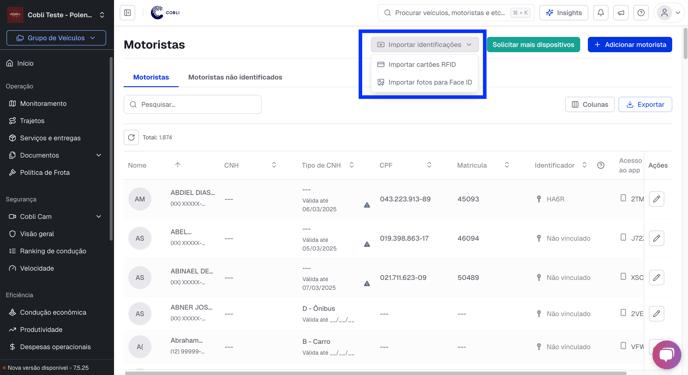Click warning triangle for CNH valid until 07/03/2025
Screen dimensions: 688x375
coord(367,283)
